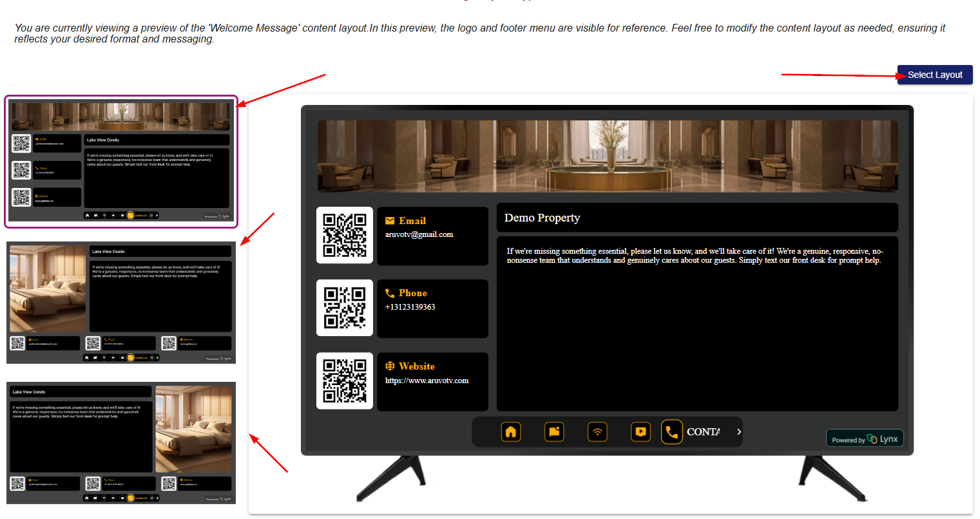The width and height of the screenshot is (980, 519).
Task: Click the Email heading text
Action: point(412,221)
